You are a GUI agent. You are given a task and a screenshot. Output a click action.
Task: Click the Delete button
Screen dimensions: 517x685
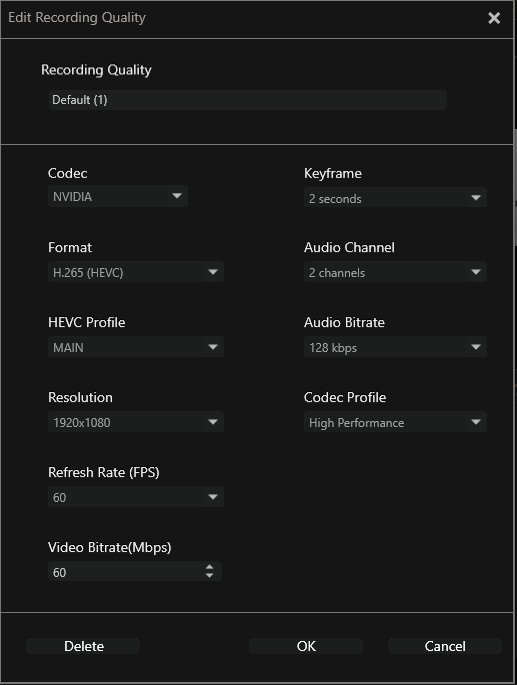[83, 646]
